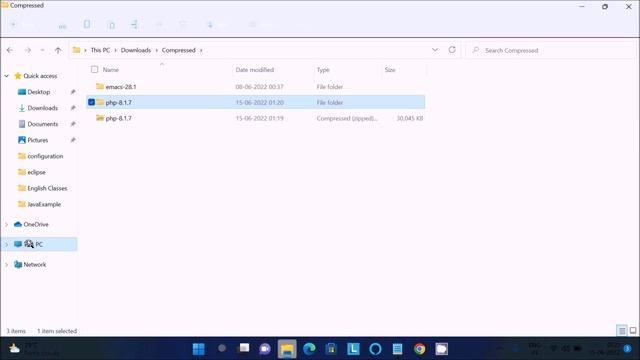Open Pictures in the navigation pane
640x360 pixels.
click(x=38, y=140)
